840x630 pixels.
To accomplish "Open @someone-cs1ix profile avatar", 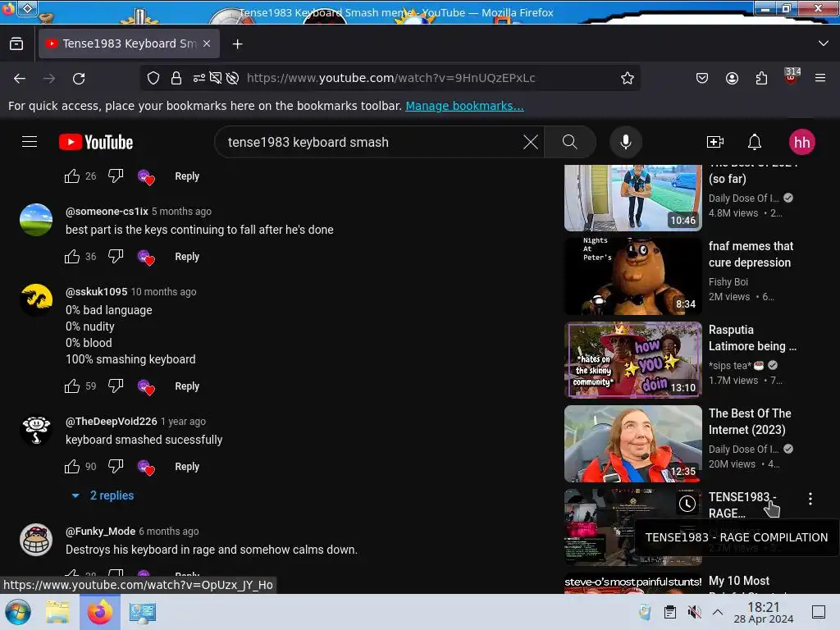I will point(36,220).
